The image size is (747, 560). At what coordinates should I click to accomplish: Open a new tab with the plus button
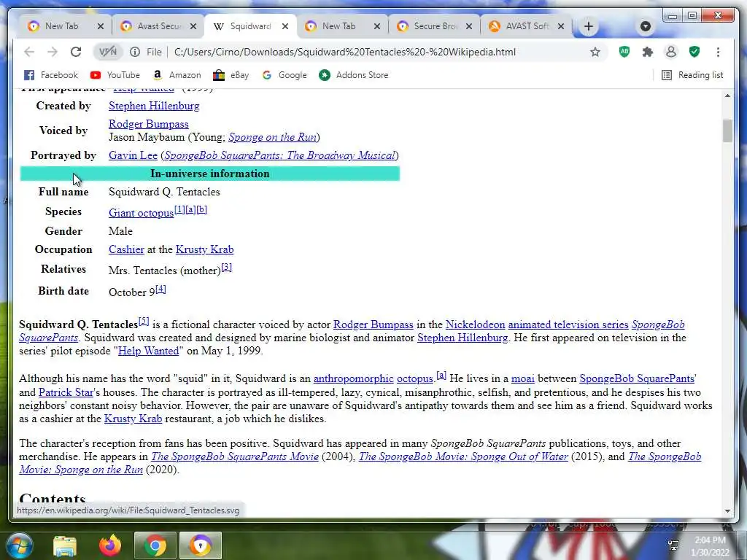tap(589, 26)
